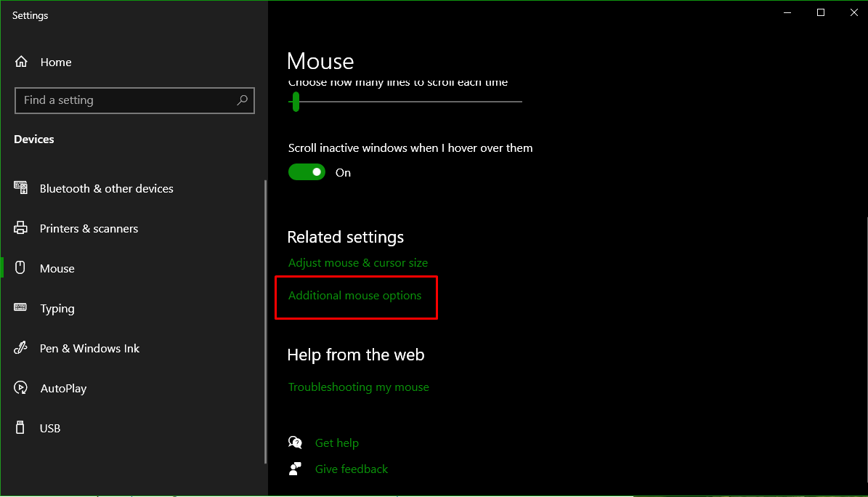Click the scroll lines slider handle
Image resolution: width=868 pixels, height=497 pixels.
click(296, 102)
